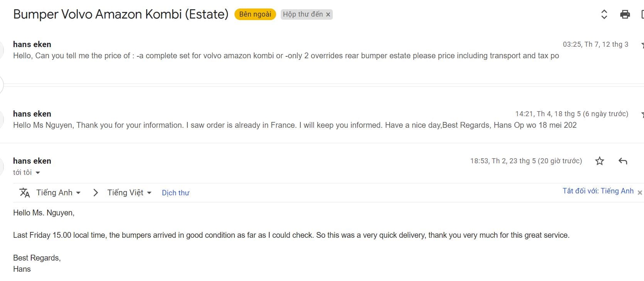Click the Bên ngoài external label

(x=255, y=14)
